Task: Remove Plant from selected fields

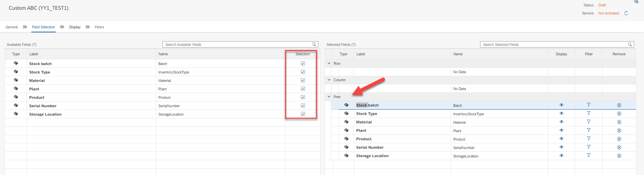Action: pyautogui.click(x=619, y=130)
